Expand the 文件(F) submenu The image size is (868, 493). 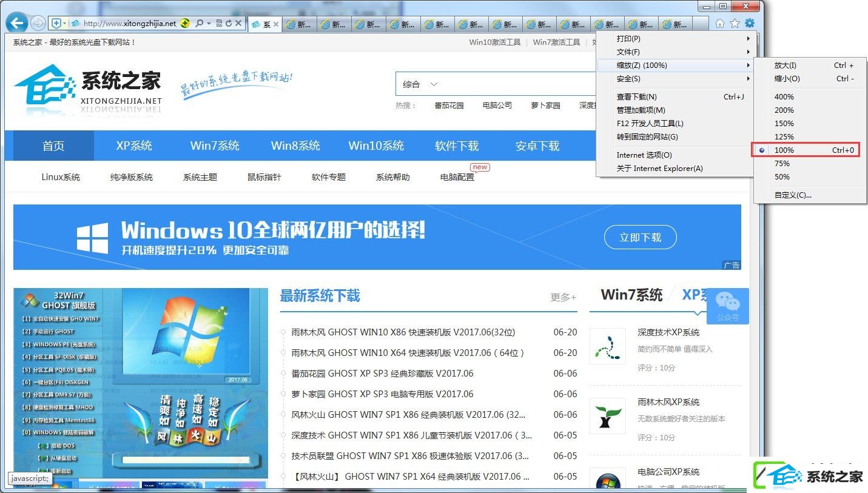pyautogui.click(x=675, y=52)
